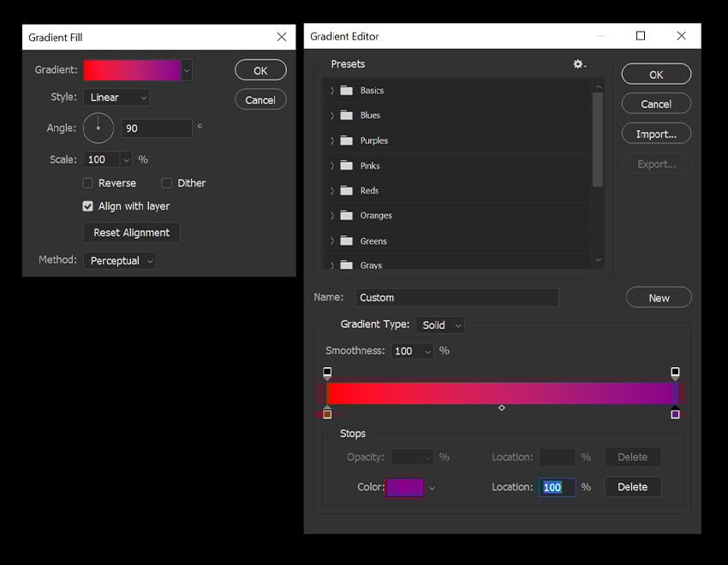Open the Style dropdown showing Linear
This screenshot has height=565, width=728.
point(116,97)
